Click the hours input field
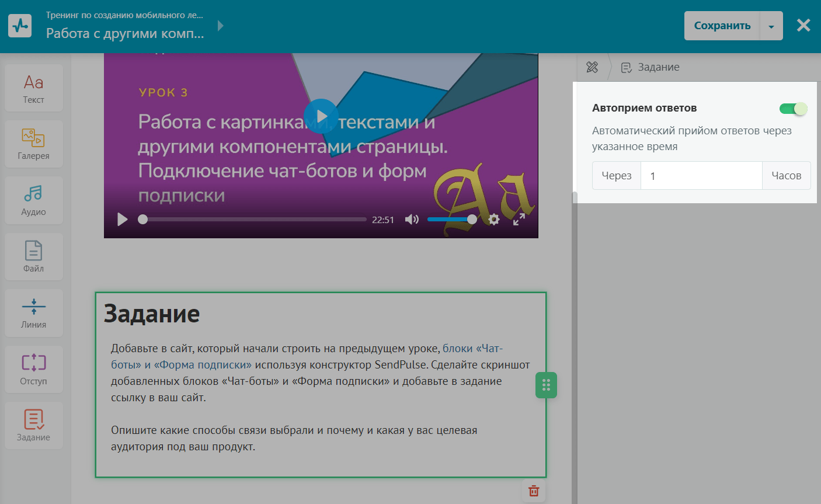Screen dimensions: 821x504 (x=701, y=176)
